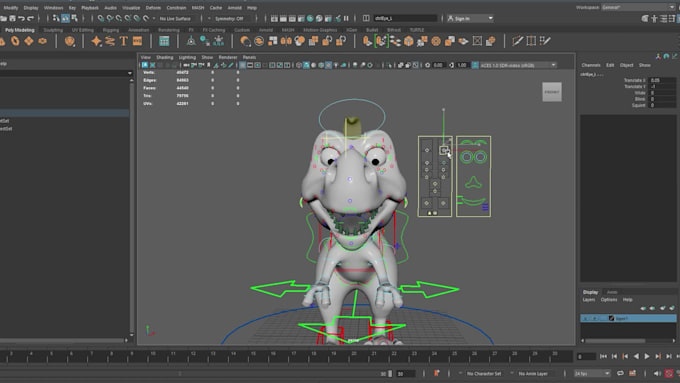
Task: Open the Symmetry: Off dropdown
Action: click(x=229, y=19)
